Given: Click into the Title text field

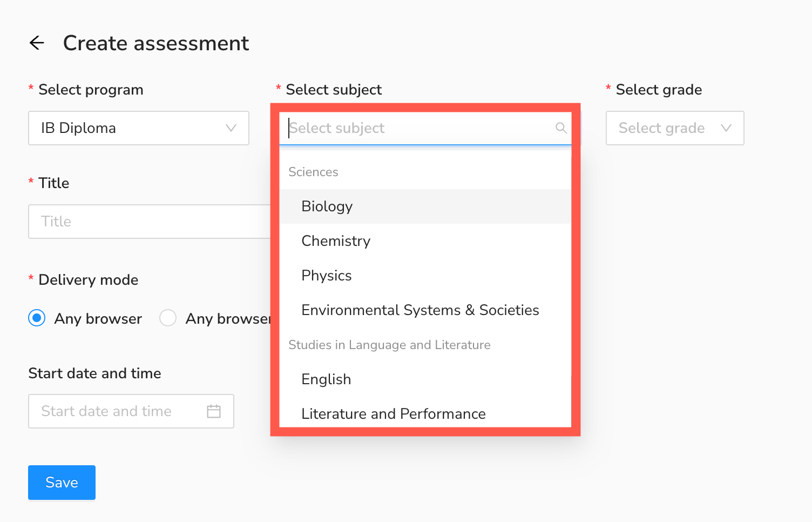Looking at the screenshot, I should (x=148, y=222).
